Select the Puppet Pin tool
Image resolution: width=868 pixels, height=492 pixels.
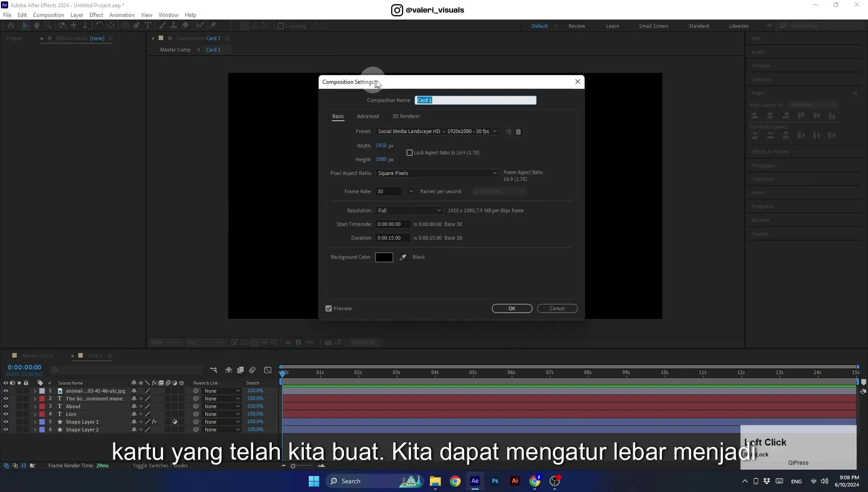(213, 26)
